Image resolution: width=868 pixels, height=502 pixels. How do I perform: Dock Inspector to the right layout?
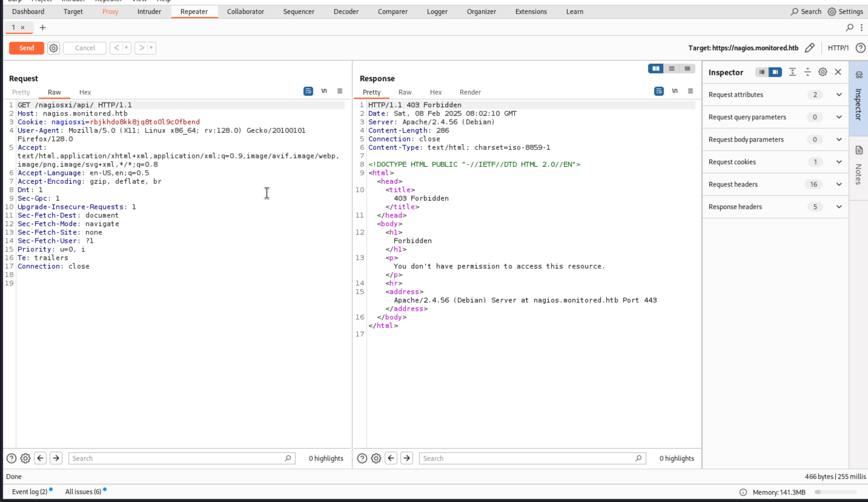click(775, 72)
